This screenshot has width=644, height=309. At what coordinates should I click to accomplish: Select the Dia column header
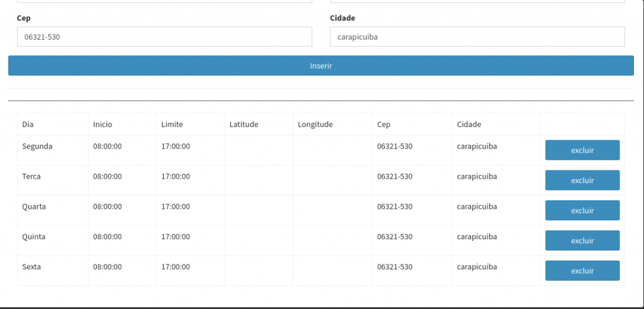[x=28, y=125]
